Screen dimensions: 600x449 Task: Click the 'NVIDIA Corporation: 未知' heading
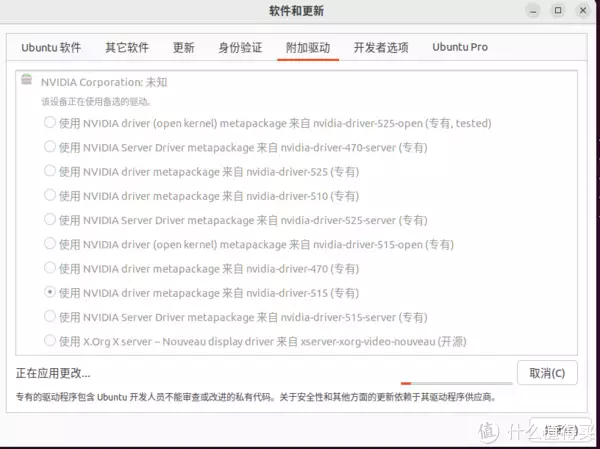104,82
